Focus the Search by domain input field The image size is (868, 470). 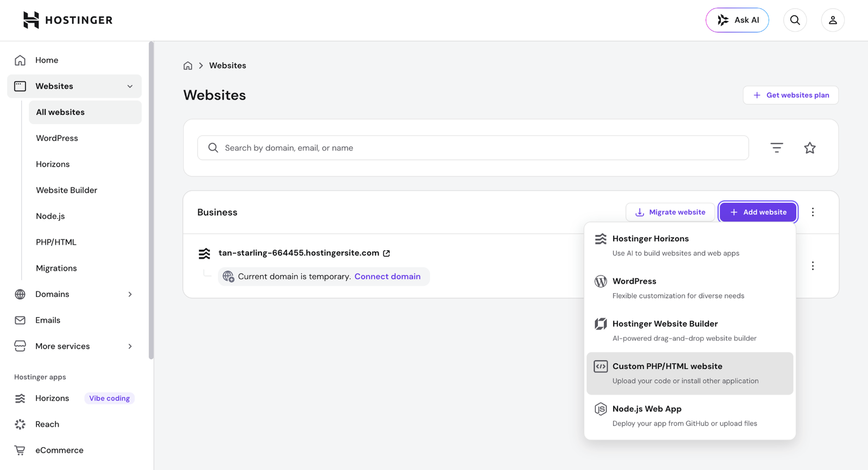click(473, 148)
